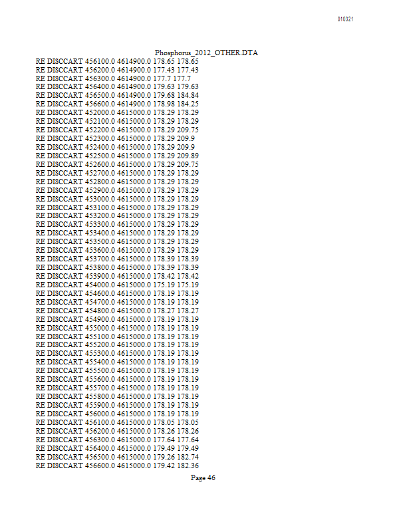
Task: Select the 454000.0 row with 175.19
Action: (x=117, y=285)
